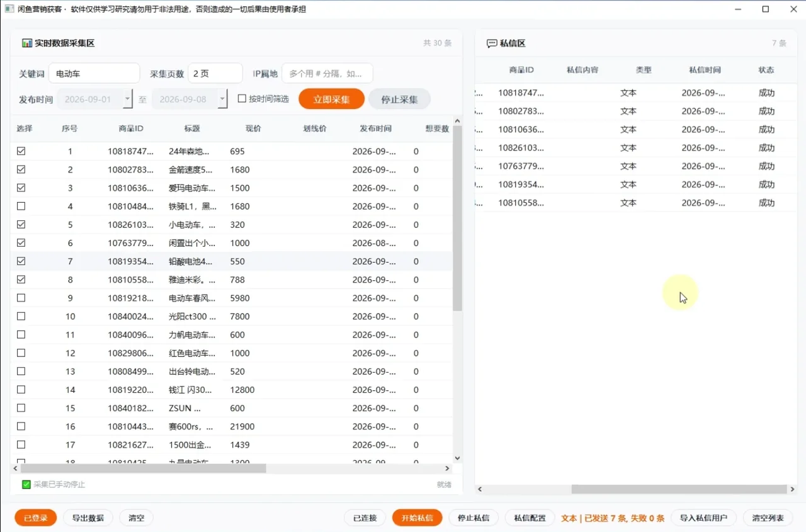The height and width of the screenshot is (532, 806).
Task: Click the 采集页数 field showing 2 页
Action: coord(215,73)
